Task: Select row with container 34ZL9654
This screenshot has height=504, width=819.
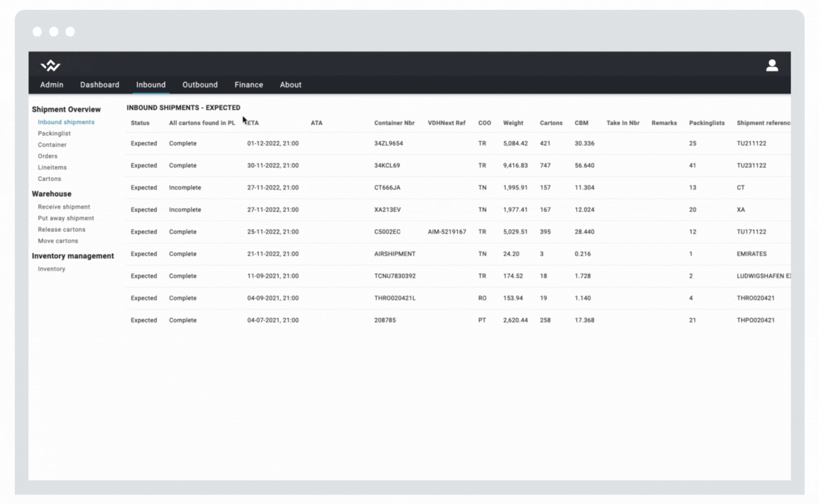Action: coord(388,144)
